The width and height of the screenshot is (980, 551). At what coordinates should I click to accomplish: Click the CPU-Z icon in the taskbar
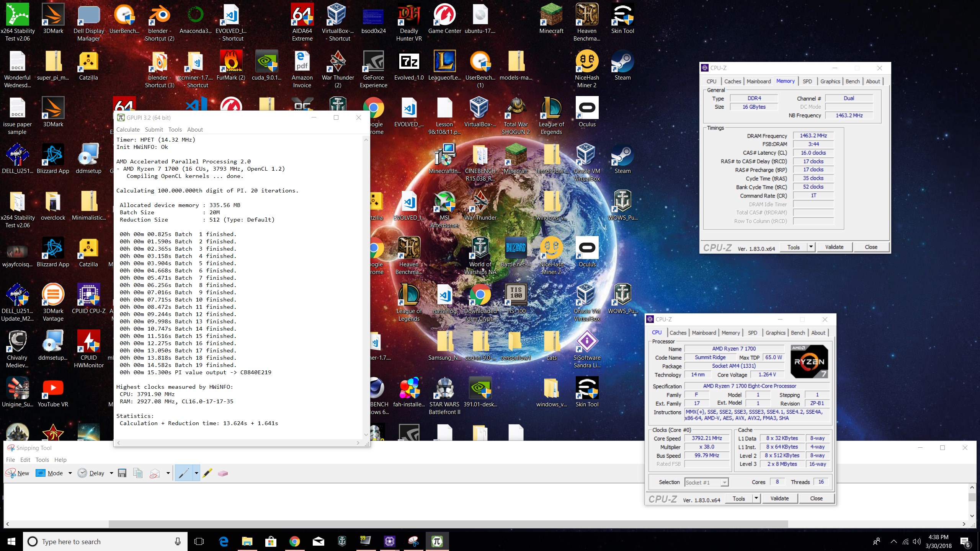point(389,541)
